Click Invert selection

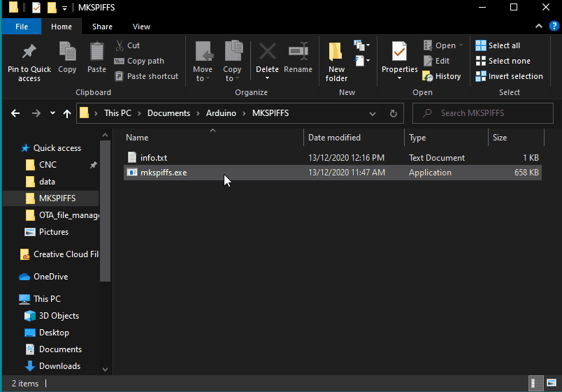[x=510, y=76]
